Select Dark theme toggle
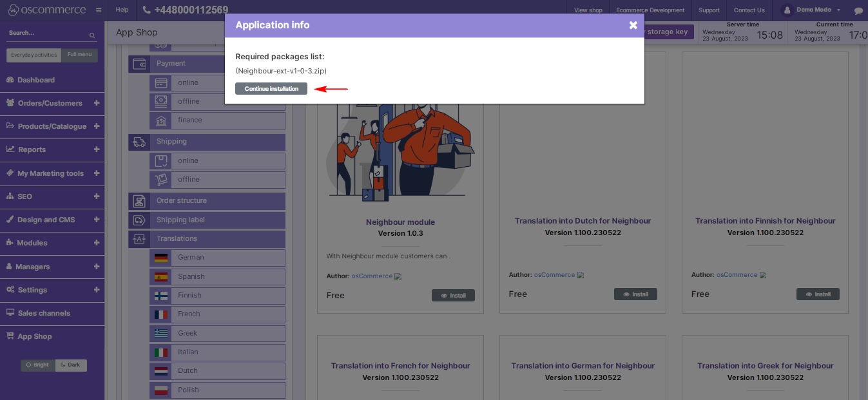This screenshot has height=400, width=868. (x=71, y=365)
